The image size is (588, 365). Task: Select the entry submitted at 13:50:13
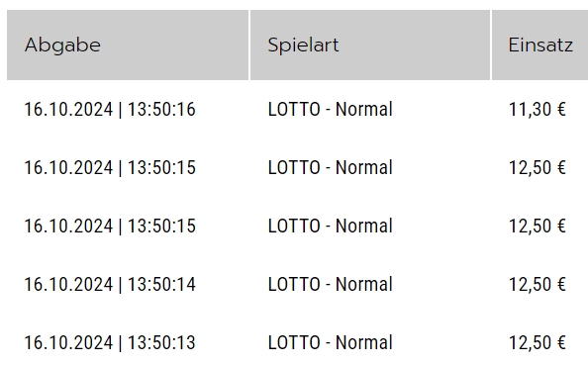[110, 343]
